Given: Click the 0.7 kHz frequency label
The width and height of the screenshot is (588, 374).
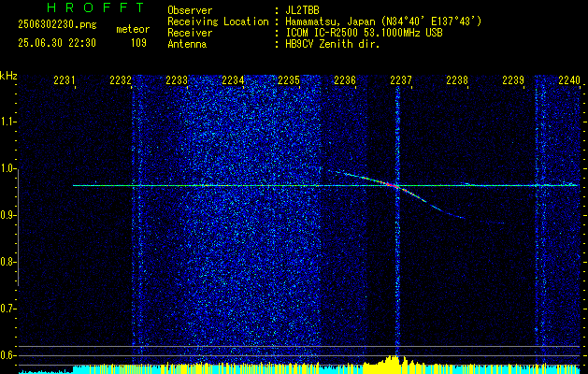Looking at the screenshot, I should tap(7, 309).
